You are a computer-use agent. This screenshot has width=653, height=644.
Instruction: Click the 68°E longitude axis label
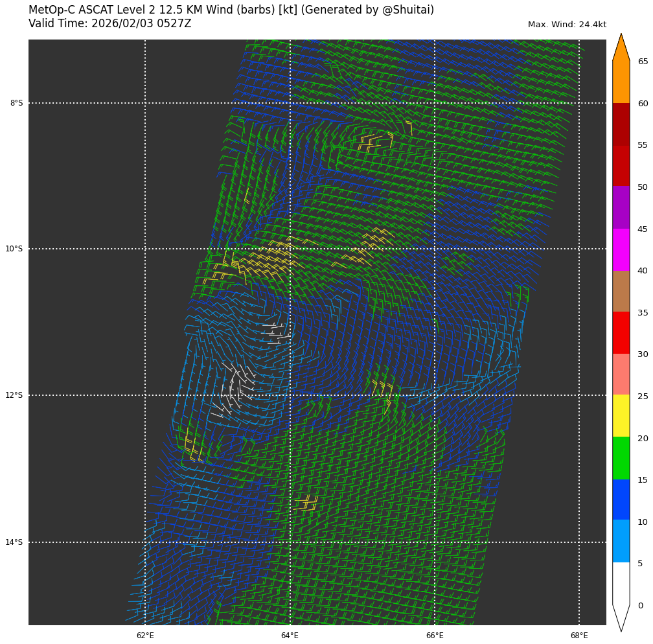coord(579,635)
